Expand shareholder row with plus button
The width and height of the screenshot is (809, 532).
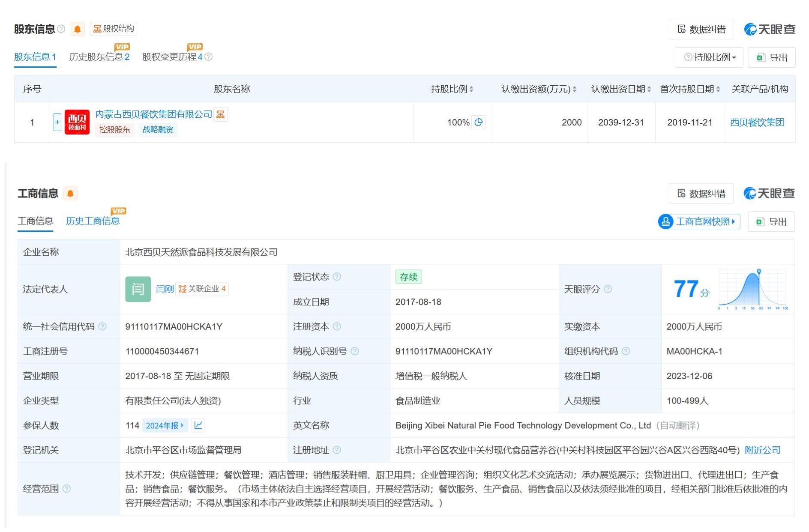click(57, 122)
